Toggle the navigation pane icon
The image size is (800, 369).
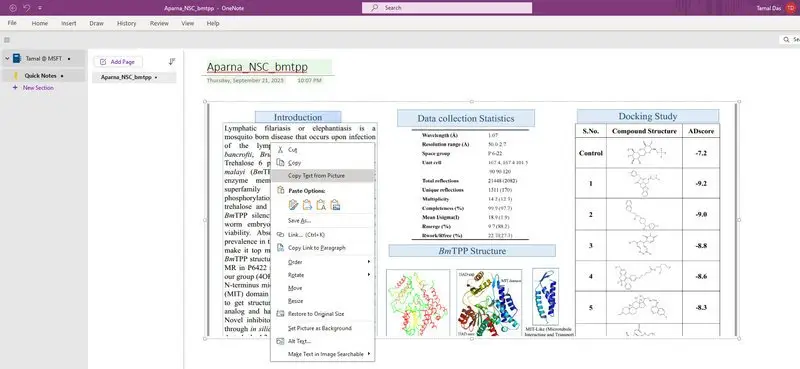click(7, 40)
